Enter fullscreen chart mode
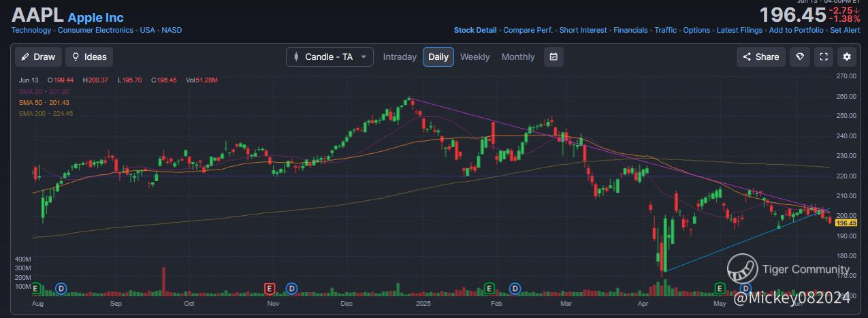This screenshot has height=318, width=868. (823, 57)
